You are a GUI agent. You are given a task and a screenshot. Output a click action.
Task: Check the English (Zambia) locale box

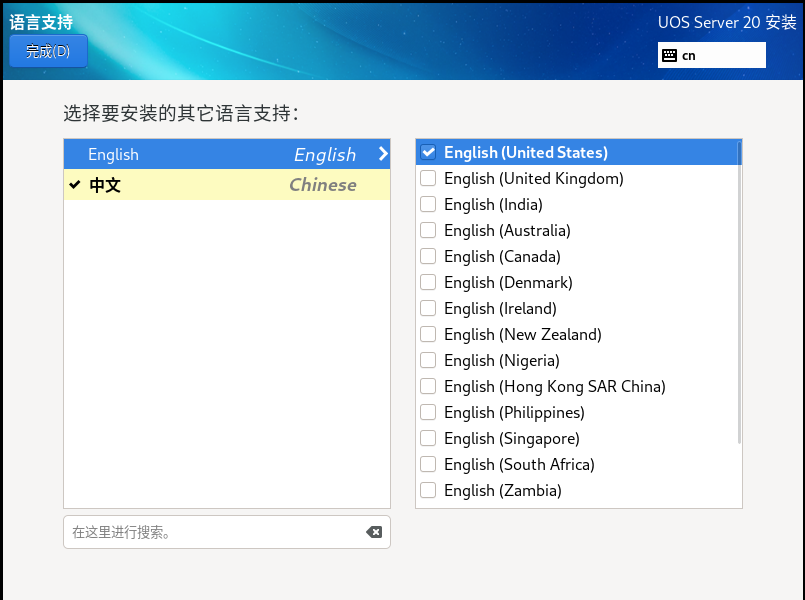click(x=428, y=490)
